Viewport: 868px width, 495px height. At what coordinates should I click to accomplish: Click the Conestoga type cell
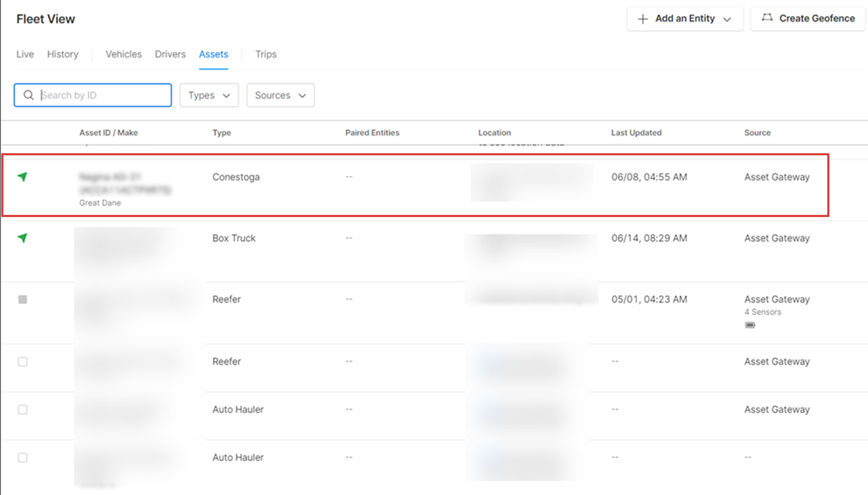tap(236, 177)
